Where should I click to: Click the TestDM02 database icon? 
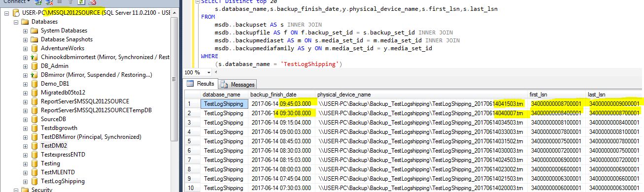pos(34,146)
